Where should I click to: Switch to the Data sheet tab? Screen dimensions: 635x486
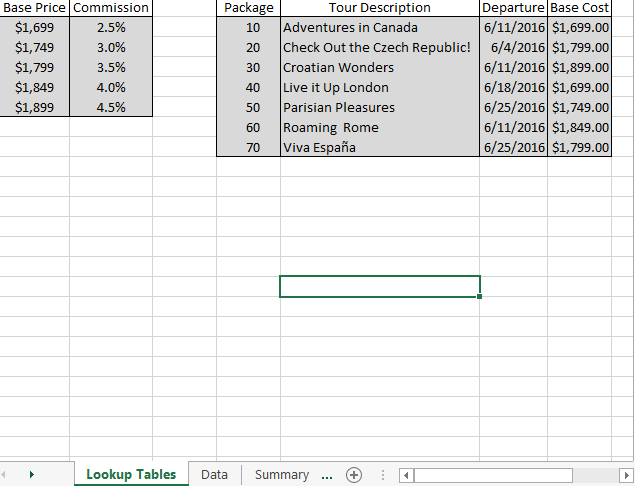coord(214,475)
